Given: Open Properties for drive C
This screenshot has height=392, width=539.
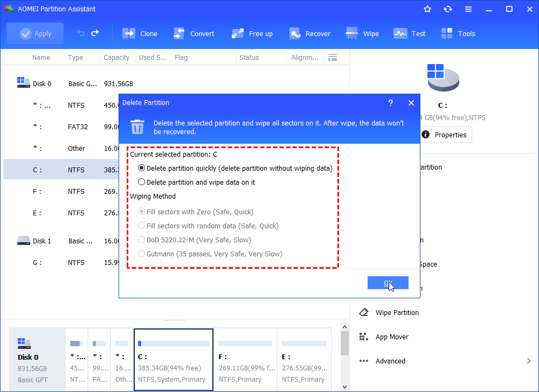Looking at the screenshot, I should click(446, 135).
